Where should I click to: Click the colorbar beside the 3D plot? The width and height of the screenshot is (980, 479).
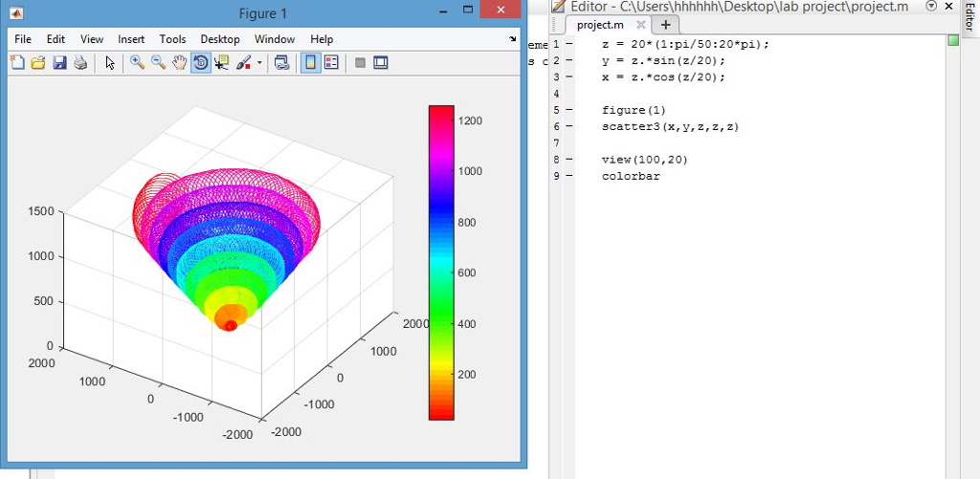click(x=441, y=261)
